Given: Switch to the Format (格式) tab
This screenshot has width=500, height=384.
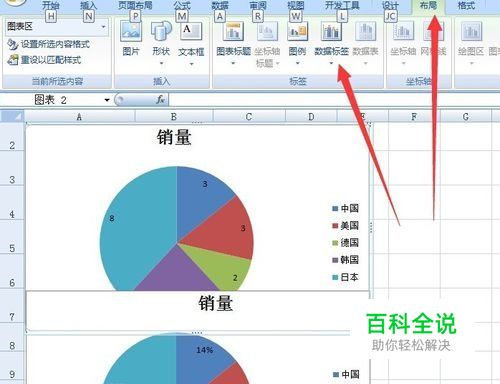Looking at the screenshot, I should click(x=466, y=5).
